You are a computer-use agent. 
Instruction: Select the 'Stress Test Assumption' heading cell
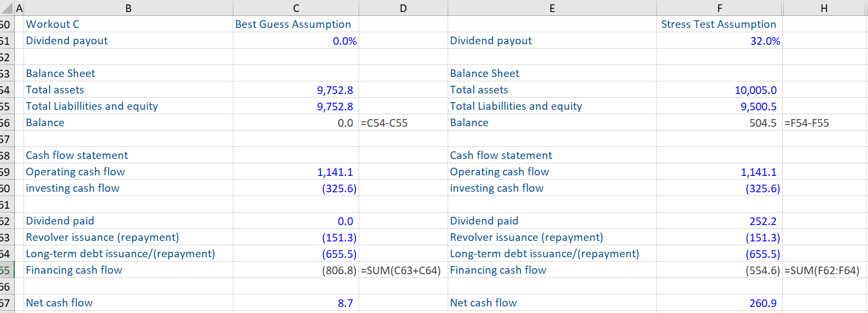click(718, 24)
